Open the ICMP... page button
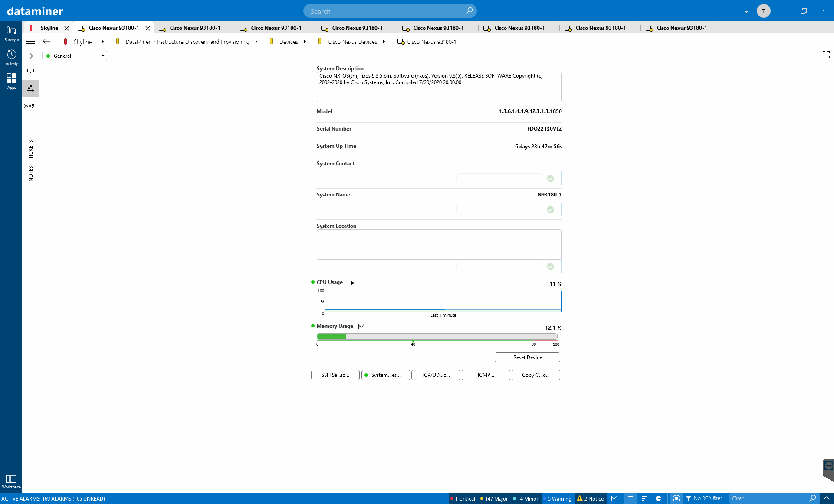This screenshot has width=834, height=504. pyautogui.click(x=486, y=375)
